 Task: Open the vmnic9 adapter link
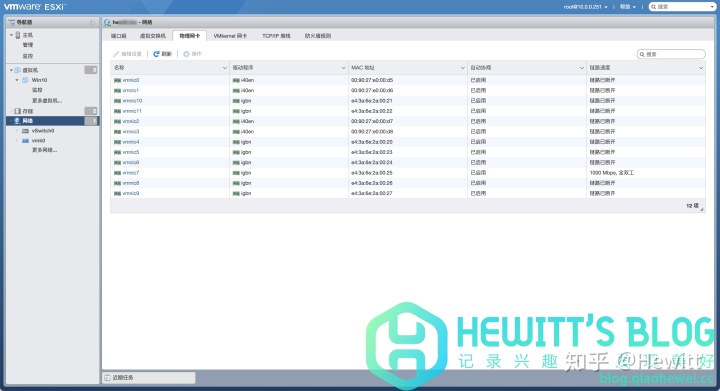point(131,194)
